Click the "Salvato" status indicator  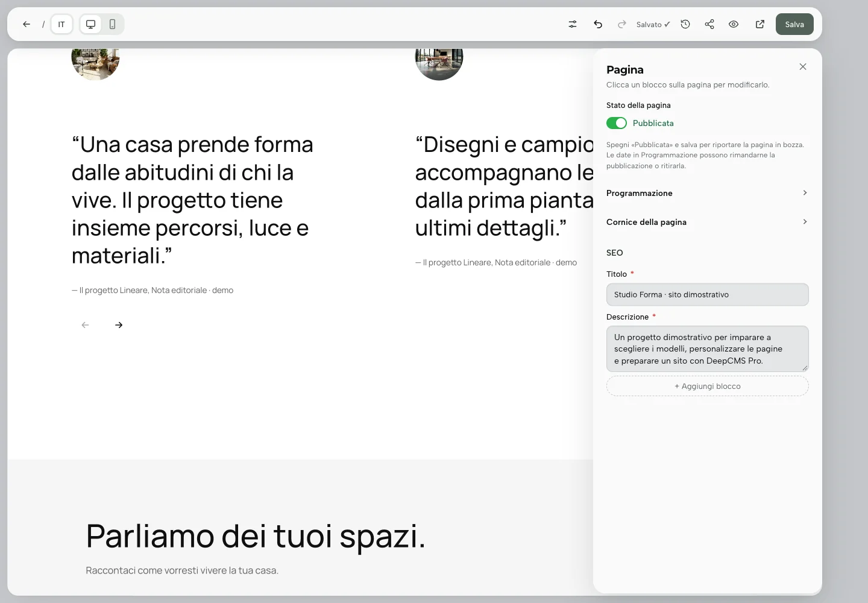point(653,25)
